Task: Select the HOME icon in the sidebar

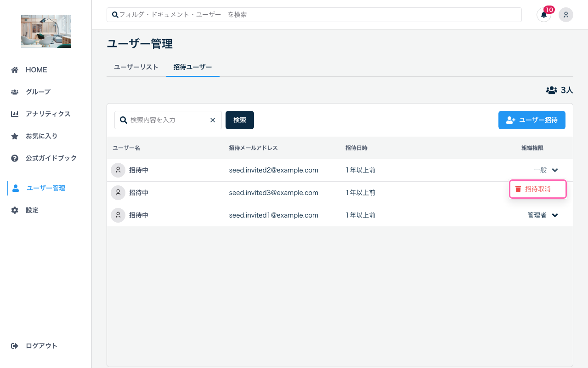Action: 14,69
